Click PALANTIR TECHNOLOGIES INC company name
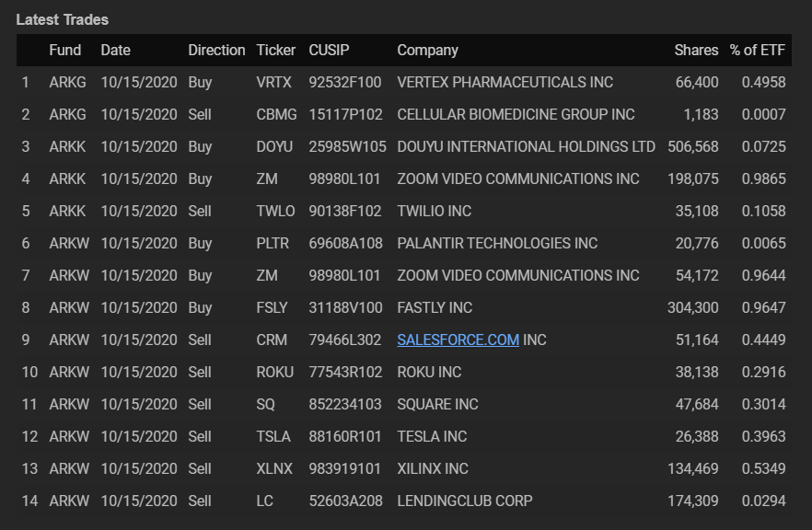 pyautogui.click(x=497, y=243)
